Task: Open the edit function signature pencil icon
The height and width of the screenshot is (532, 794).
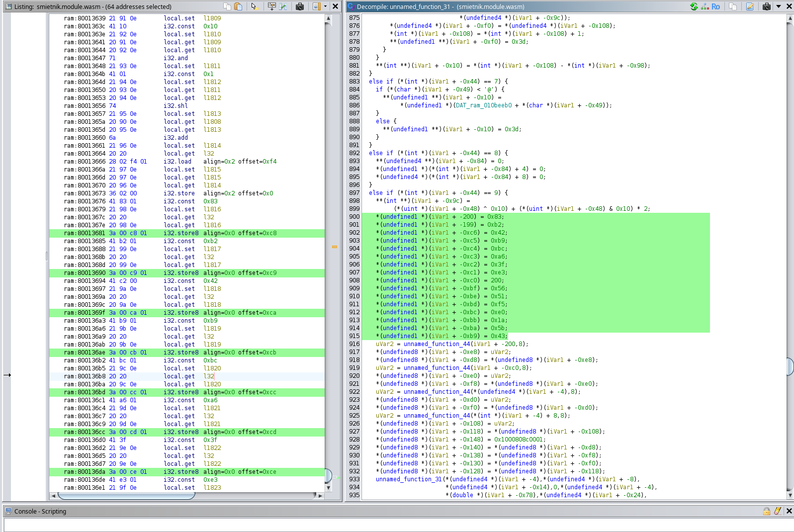Action: pyautogui.click(x=750, y=6)
